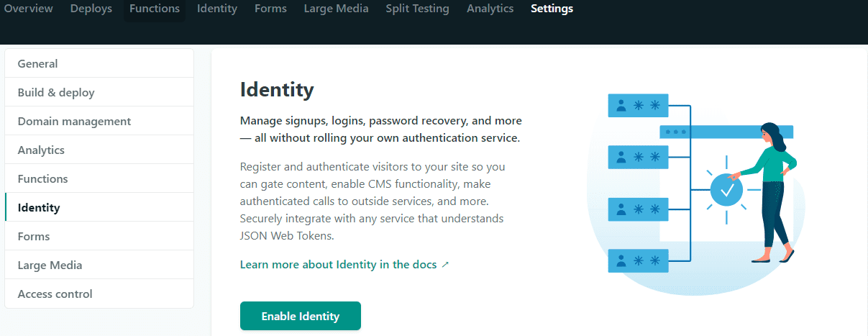
Task: Go to the Identity top navigation tab
Action: (217, 9)
